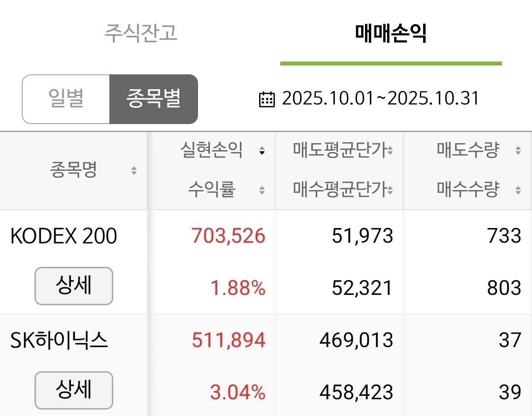Sort by 매수평균단가 arrow icon
Viewport: 532px width, 416px height.
pos(390,190)
